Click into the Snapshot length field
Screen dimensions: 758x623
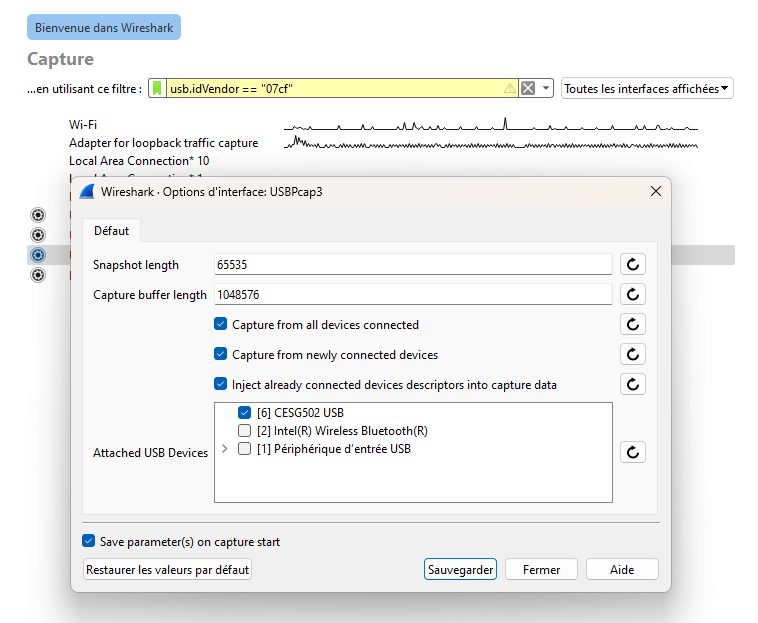[412, 264]
